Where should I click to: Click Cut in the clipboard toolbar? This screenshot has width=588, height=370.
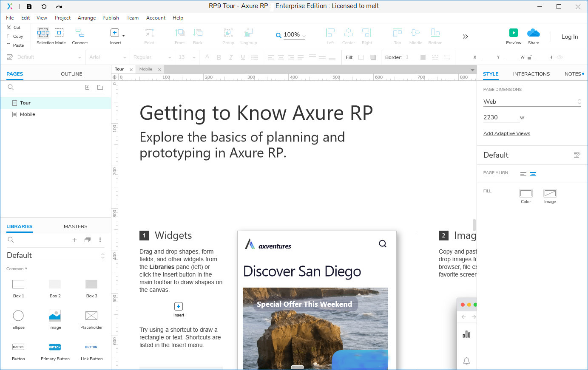(14, 27)
